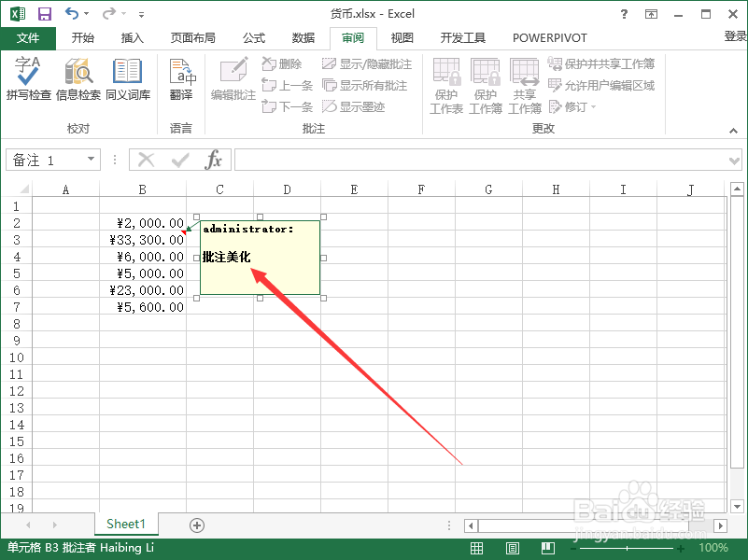Open the Name Box dropdown
Screen dimensions: 748x560
click(92, 159)
